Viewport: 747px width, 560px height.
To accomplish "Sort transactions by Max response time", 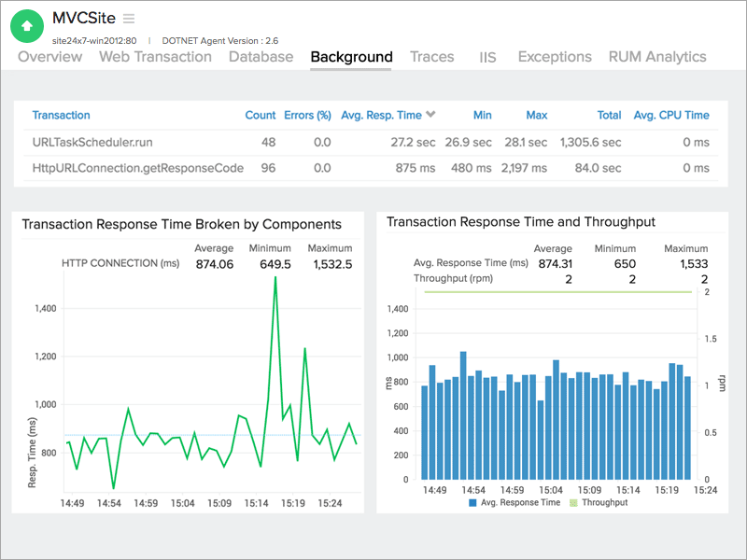I will [537, 115].
